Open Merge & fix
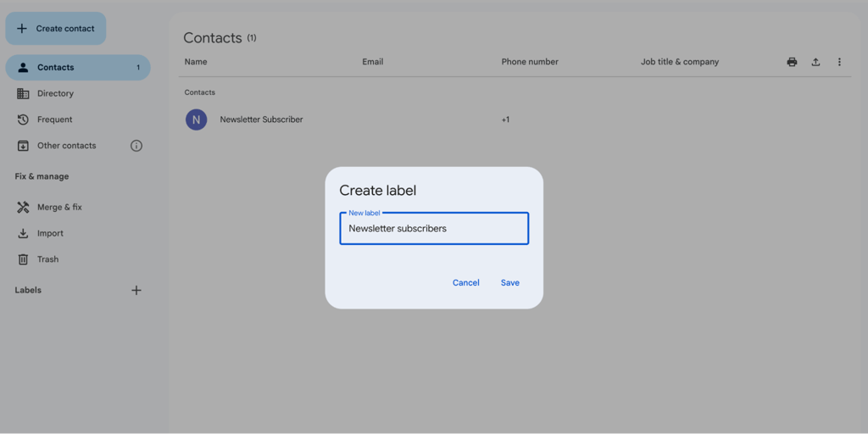The height and width of the screenshot is (434, 868). [59, 207]
